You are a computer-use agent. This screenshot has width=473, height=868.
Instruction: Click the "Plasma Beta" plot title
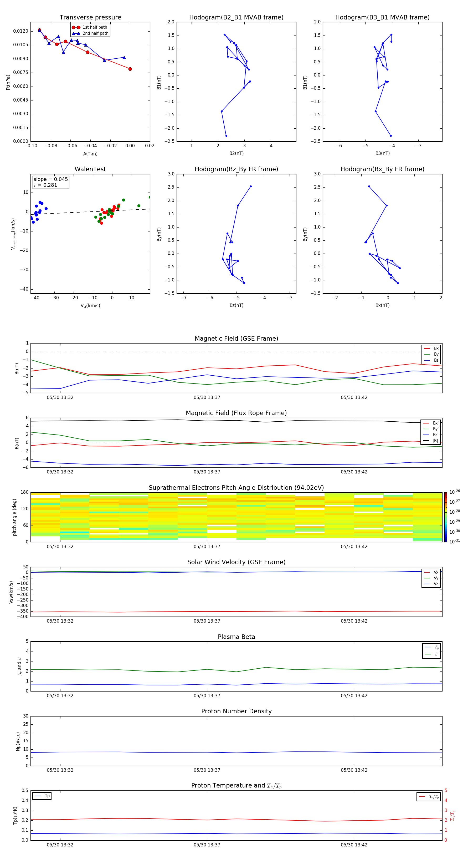(236, 637)
